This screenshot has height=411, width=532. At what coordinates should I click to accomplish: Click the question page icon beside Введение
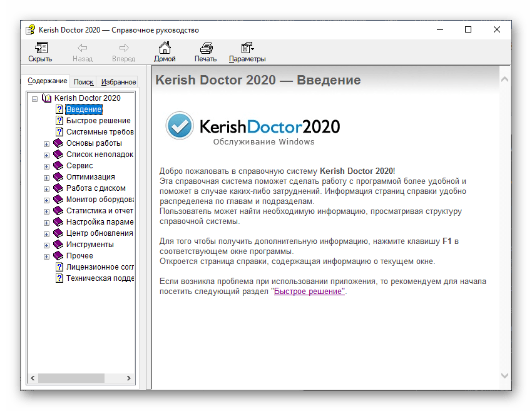pos(59,109)
